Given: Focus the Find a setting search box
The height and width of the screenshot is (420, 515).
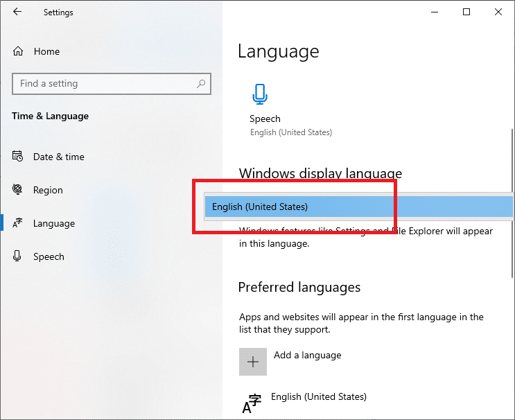Looking at the screenshot, I should 112,84.
